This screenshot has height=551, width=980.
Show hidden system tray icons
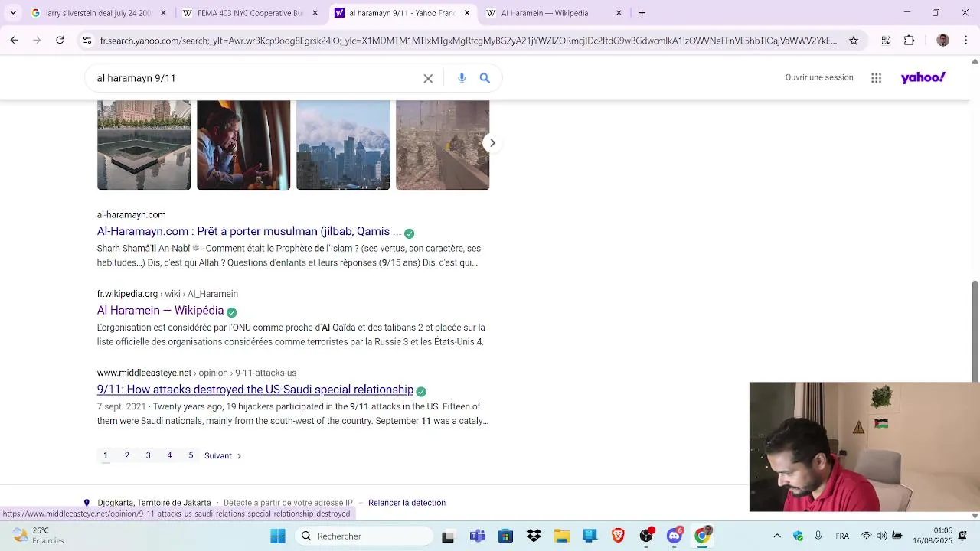coord(777,536)
